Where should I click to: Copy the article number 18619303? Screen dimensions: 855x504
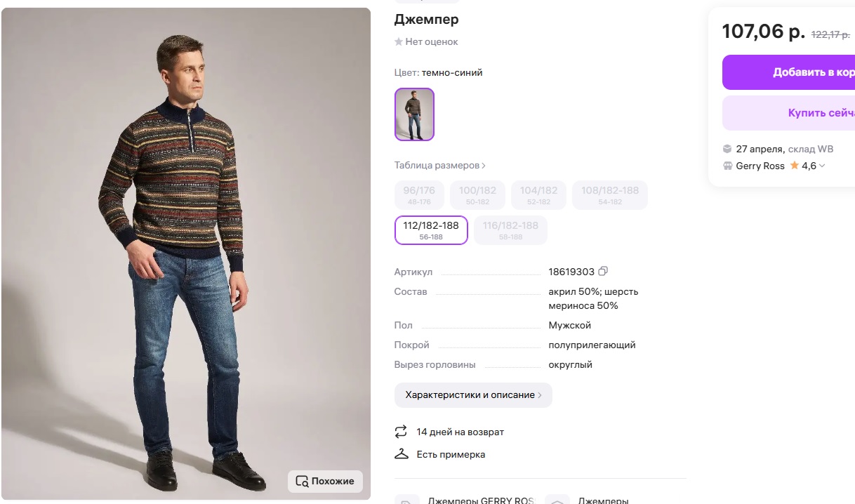603,272
